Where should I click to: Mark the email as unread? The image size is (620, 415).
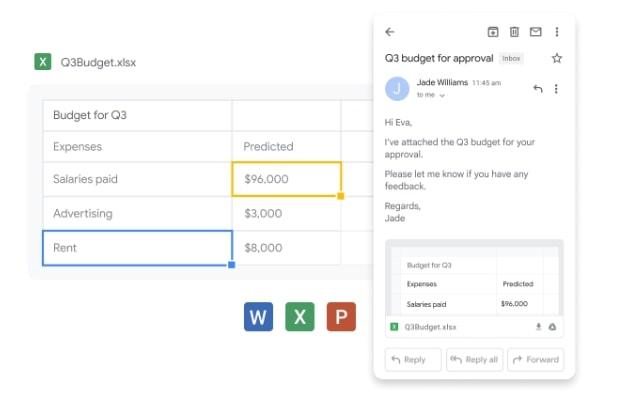[535, 32]
